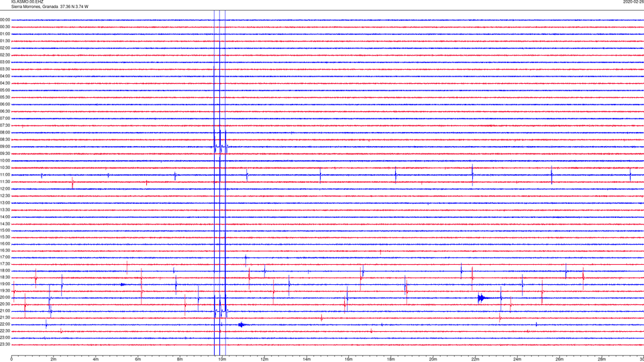Select the 21:30 time row label
644x362 pixels.
coord(5,318)
